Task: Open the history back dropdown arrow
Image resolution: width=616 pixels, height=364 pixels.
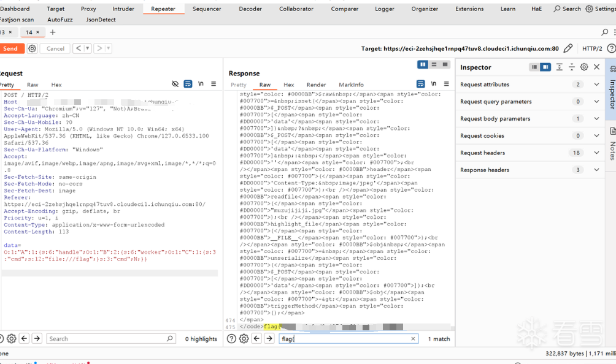Action: pyautogui.click(x=88, y=48)
